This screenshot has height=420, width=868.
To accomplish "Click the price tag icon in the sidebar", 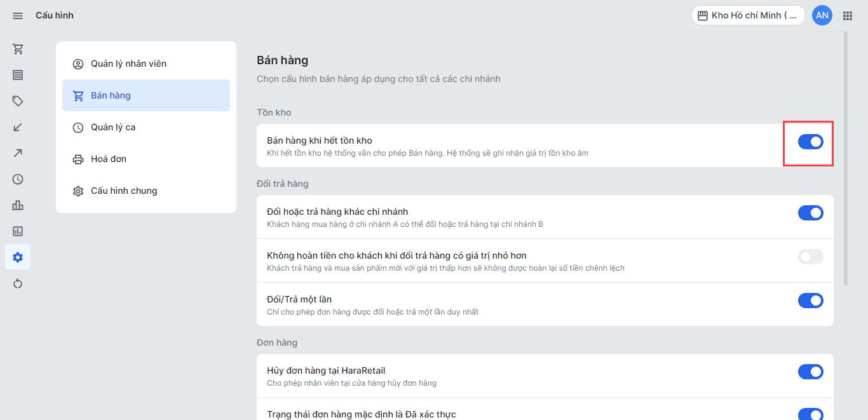I will (18, 101).
